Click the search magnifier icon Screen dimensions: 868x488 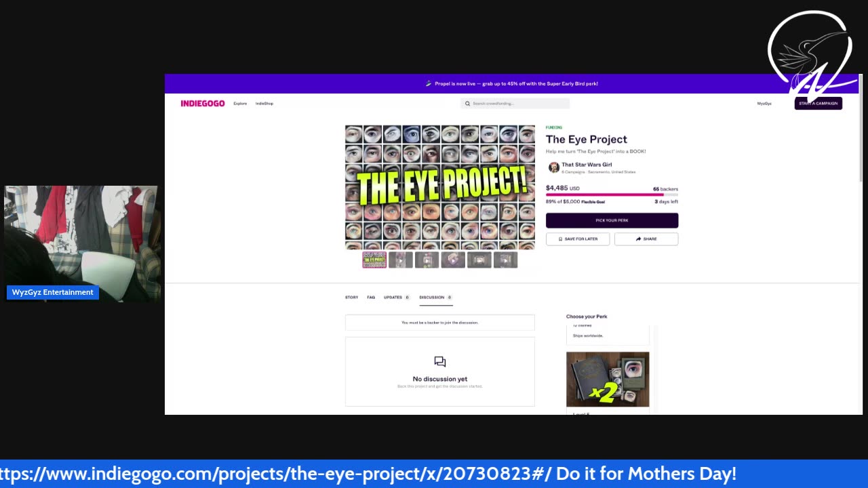(x=467, y=104)
